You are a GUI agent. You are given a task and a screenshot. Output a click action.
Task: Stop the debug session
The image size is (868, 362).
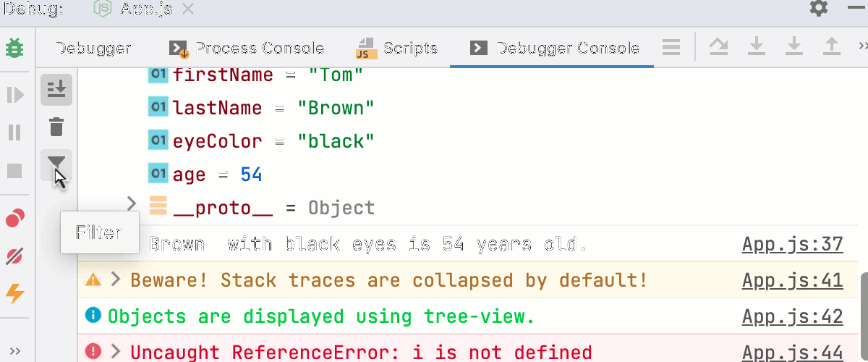[14, 172]
